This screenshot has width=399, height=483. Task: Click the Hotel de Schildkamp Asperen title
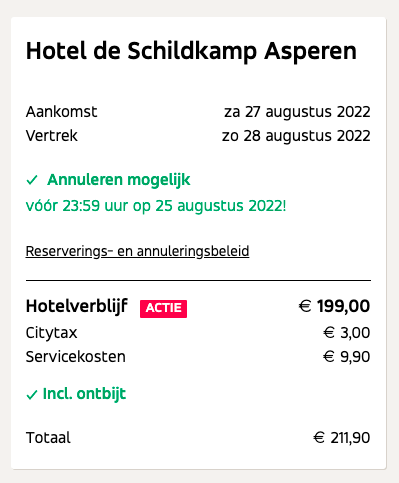191,52
